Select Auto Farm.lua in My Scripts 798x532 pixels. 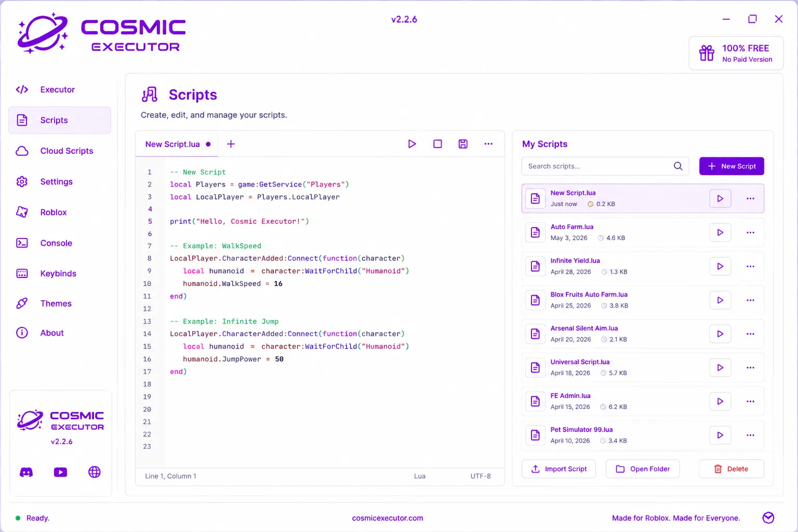[x=643, y=232]
